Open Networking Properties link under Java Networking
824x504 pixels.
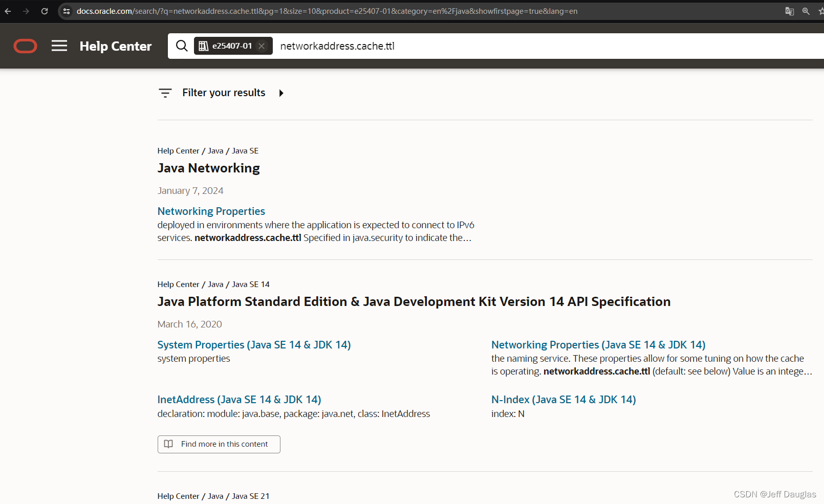[x=211, y=211]
